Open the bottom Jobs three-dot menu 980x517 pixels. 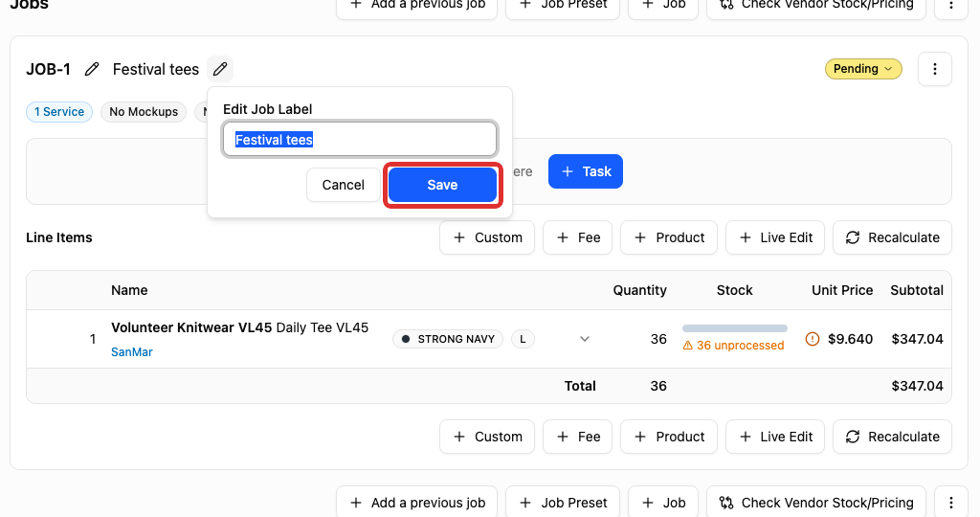(x=950, y=502)
